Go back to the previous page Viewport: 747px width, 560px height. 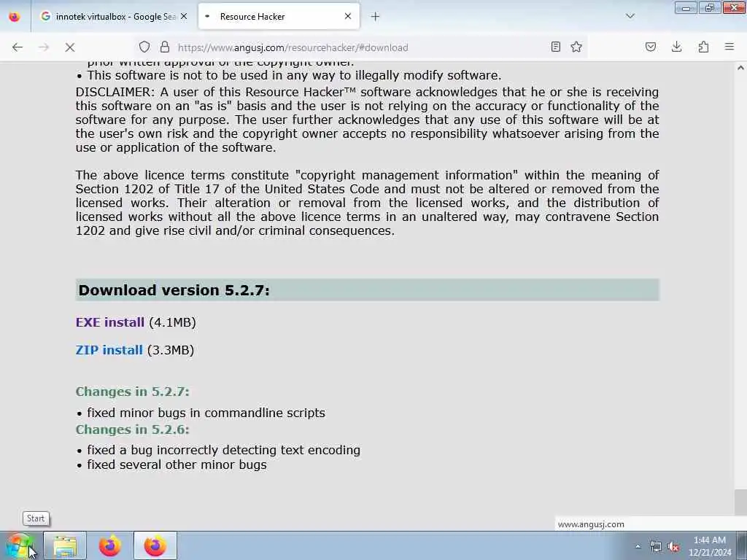[x=18, y=47]
